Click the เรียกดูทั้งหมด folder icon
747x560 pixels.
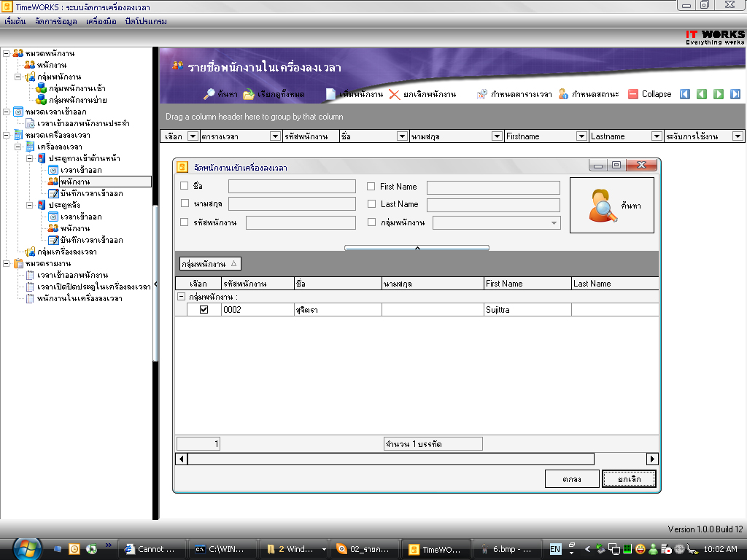[x=249, y=94]
